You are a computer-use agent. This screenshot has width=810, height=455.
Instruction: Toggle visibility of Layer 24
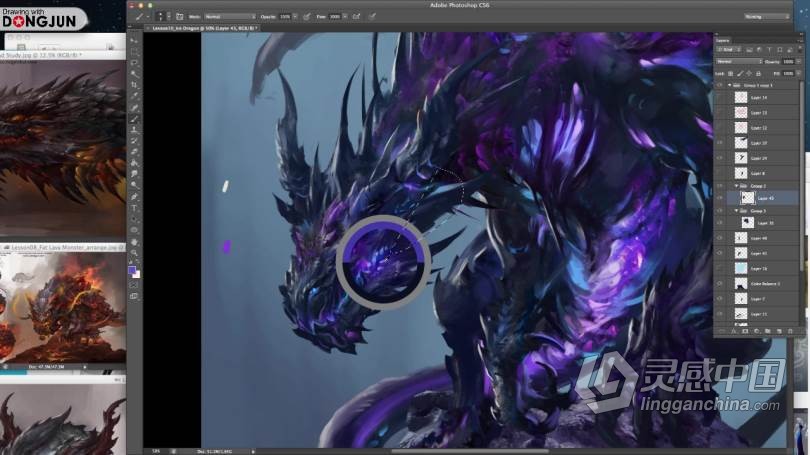[720, 158]
